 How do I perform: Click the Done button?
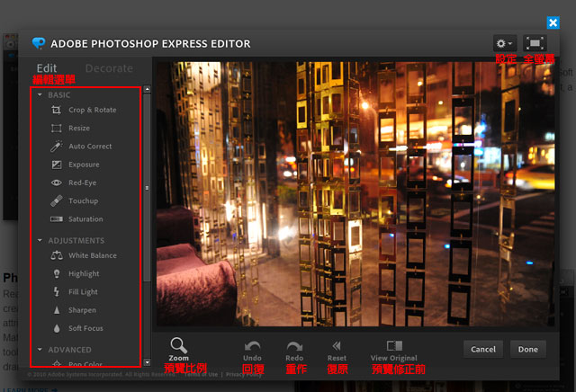point(528,349)
